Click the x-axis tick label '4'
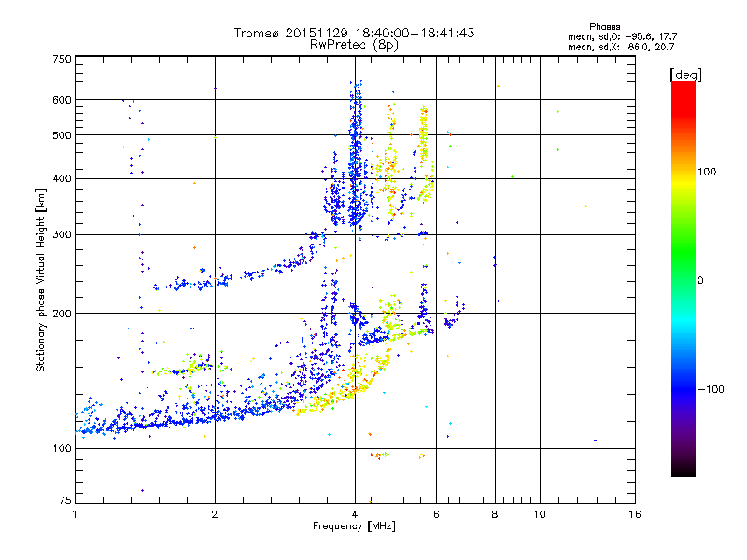 (x=355, y=514)
